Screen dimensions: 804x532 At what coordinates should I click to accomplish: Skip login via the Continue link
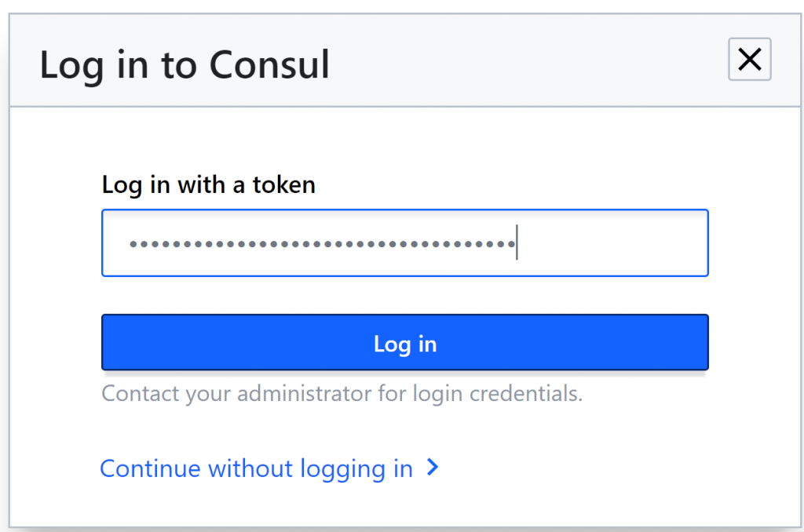tap(256, 468)
